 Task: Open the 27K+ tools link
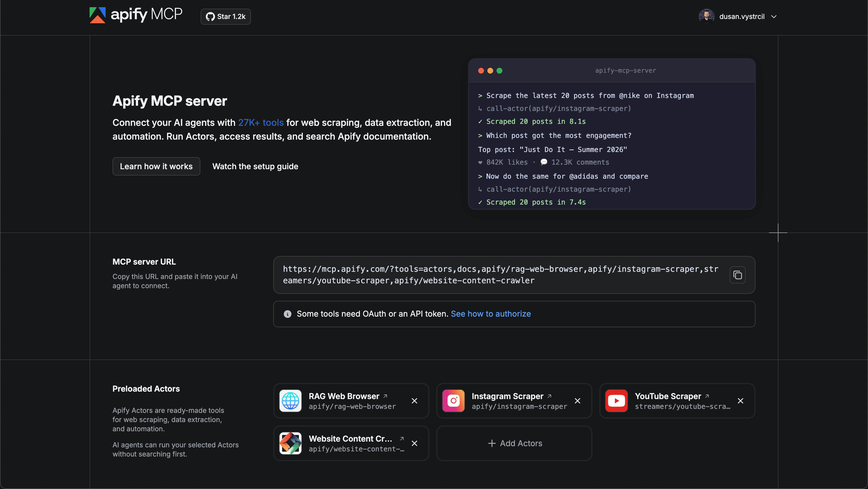pos(261,122)
